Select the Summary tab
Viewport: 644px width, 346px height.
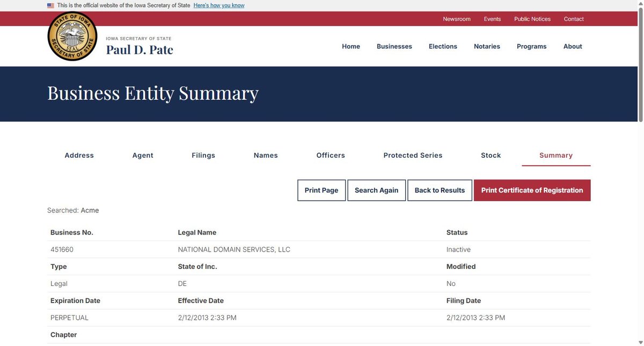click(x=556, y=156)
